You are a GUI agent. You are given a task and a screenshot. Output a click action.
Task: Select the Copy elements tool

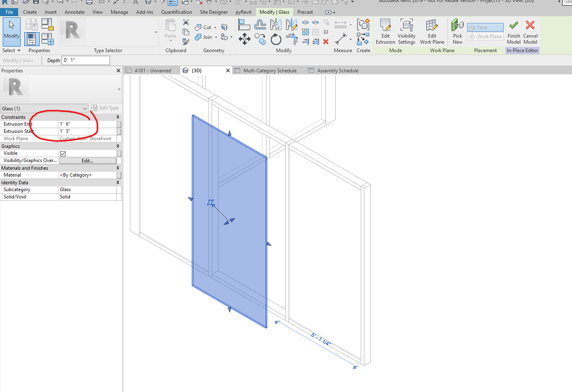click(260, 39)
